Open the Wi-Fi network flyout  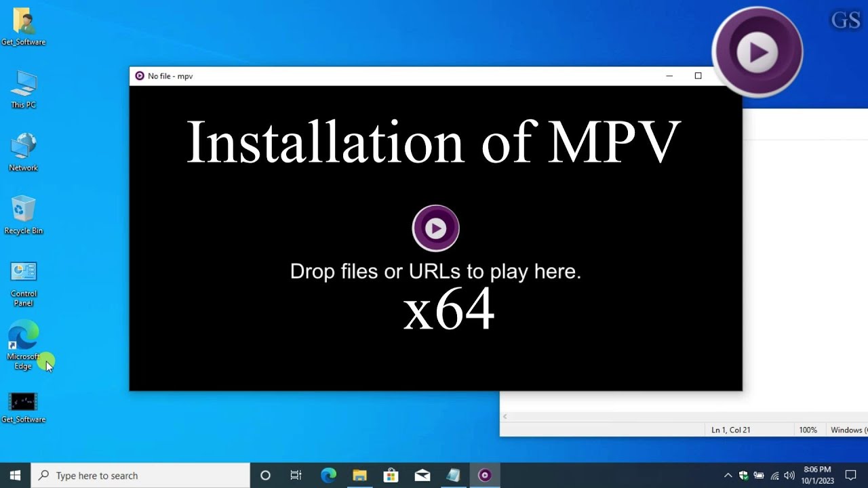(x=774, y=475)
